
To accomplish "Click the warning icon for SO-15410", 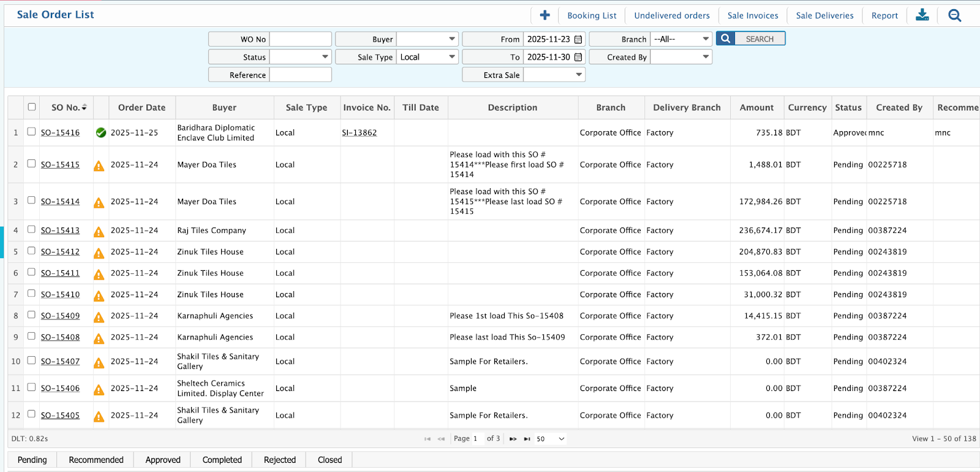I will (99, 296).
